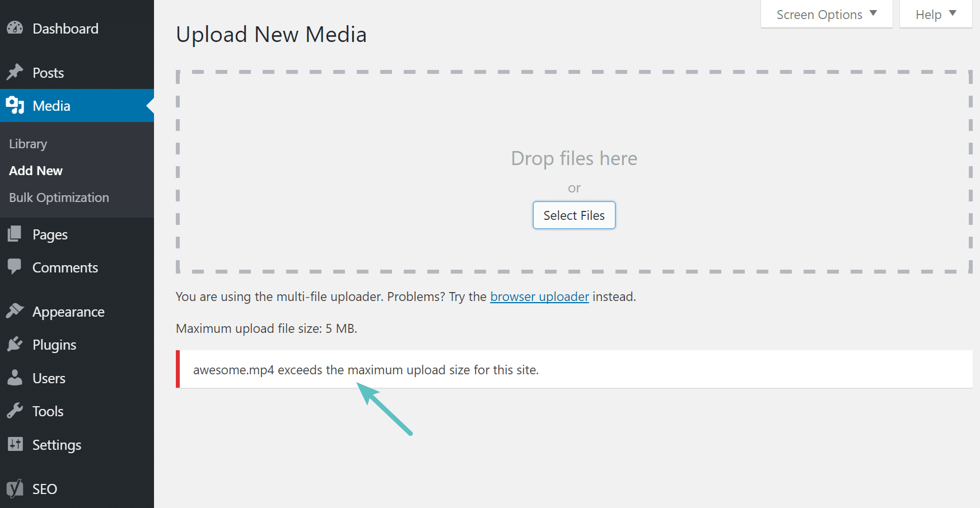Click the Plugins plug icon
Image resolution: width=980 pixels, height=508 pixels.
tap(15, 344)
